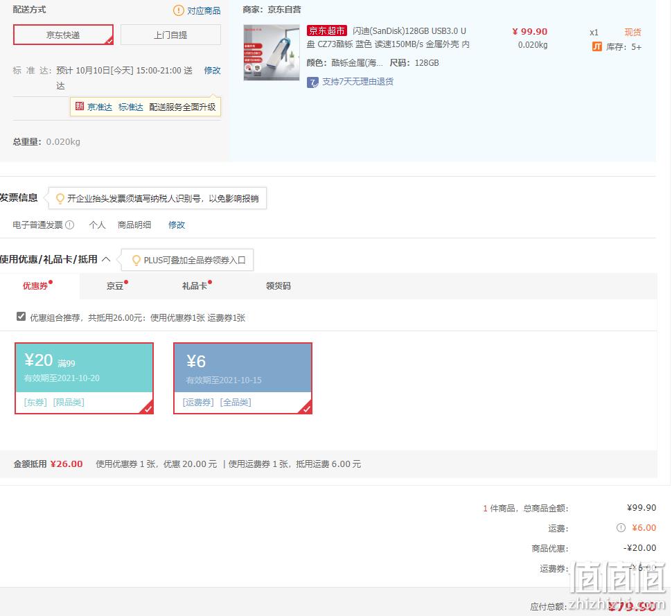This screenshot has width=672, height=616.
Task: Click the 对应商品 warning icon
Action: pos(178,10)
